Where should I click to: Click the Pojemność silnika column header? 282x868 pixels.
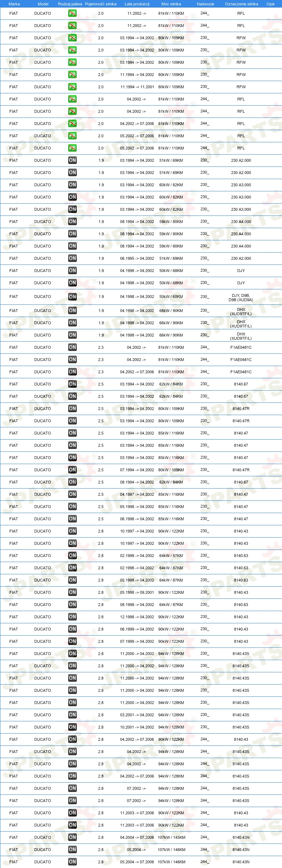[x=101, y=4]
